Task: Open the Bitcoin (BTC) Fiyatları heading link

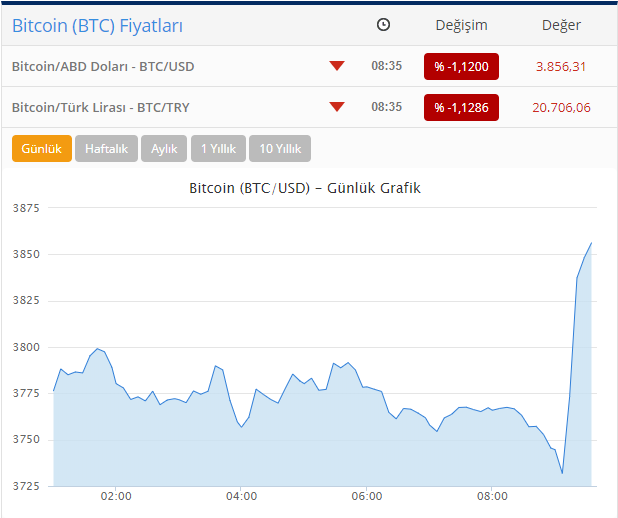Action: coord(97,26)
